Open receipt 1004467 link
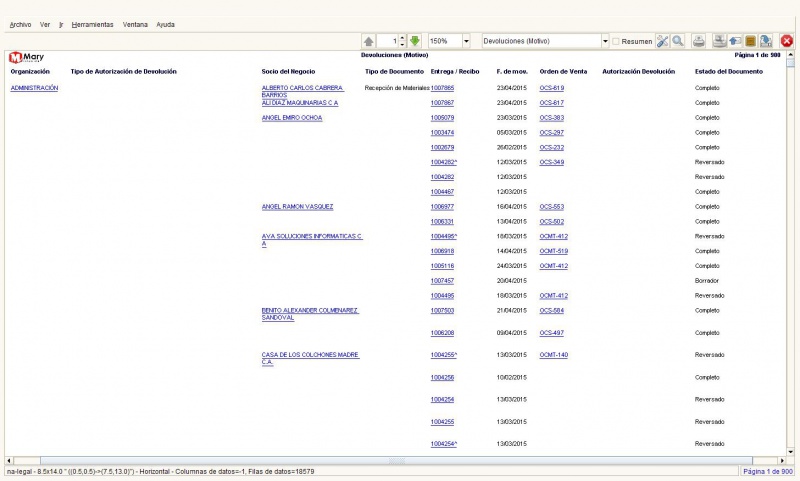 [x=442, y=192]
